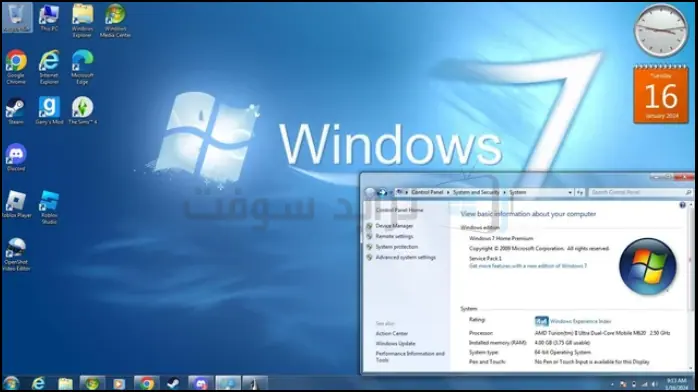The height and width of the screenshot is (392, 698).
Task: Launch Roblox Player desktop icon
Action: [16, 204]
